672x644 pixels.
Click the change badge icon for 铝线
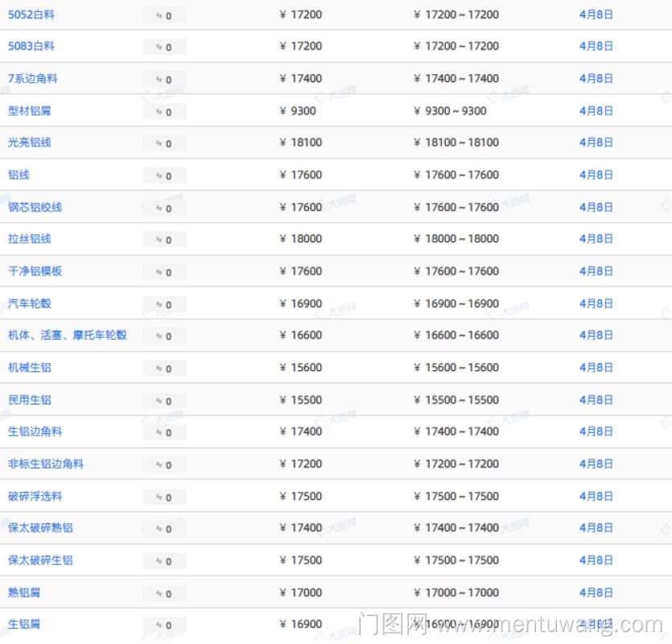164,175
